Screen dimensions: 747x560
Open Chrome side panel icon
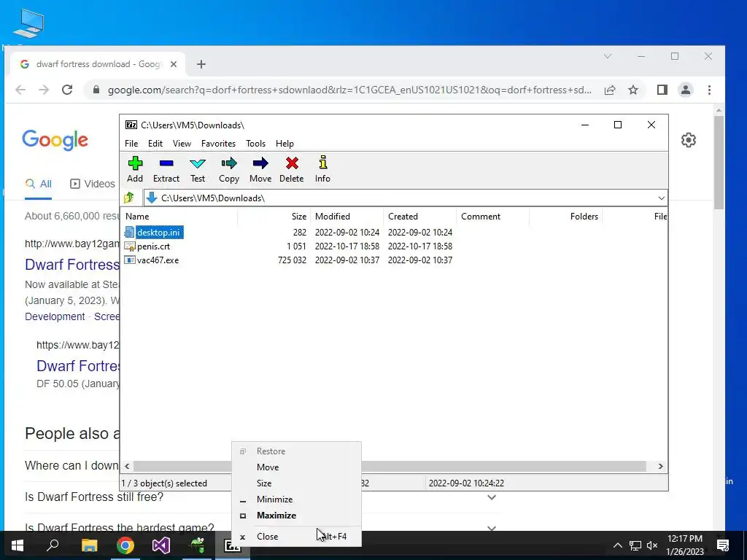coord(662,90)
